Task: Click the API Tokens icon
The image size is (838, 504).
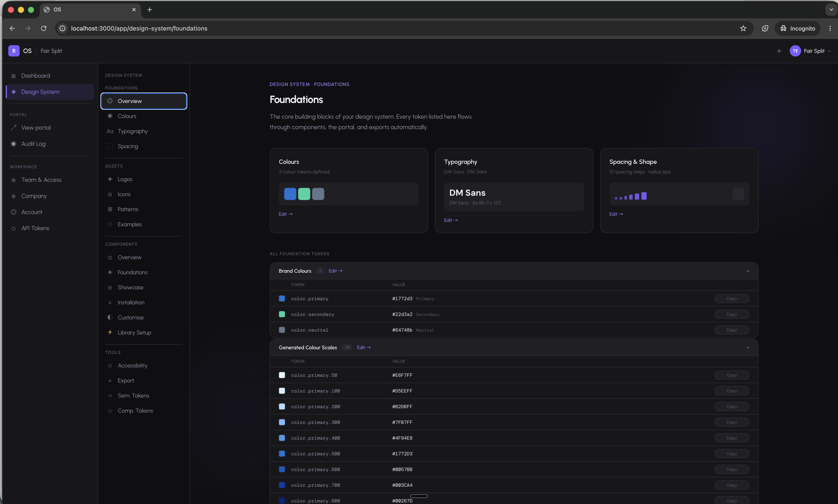Action: (x=14, y=229)
